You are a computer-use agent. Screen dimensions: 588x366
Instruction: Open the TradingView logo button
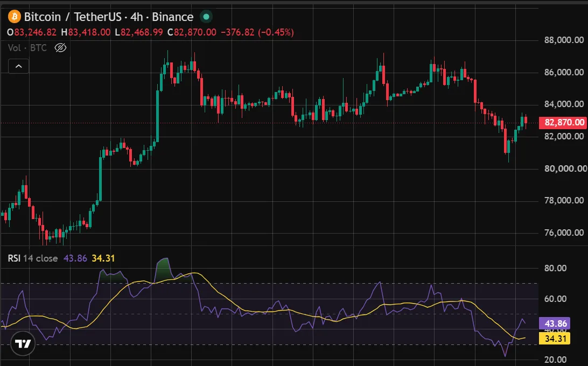(x=23, y=343)
